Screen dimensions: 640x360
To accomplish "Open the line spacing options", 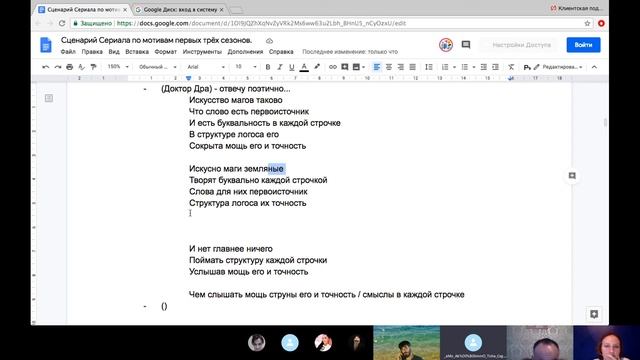I will pos(429,67).
